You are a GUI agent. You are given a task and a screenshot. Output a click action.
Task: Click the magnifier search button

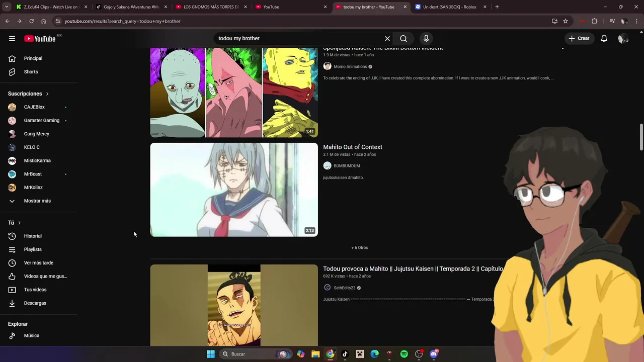404,39
